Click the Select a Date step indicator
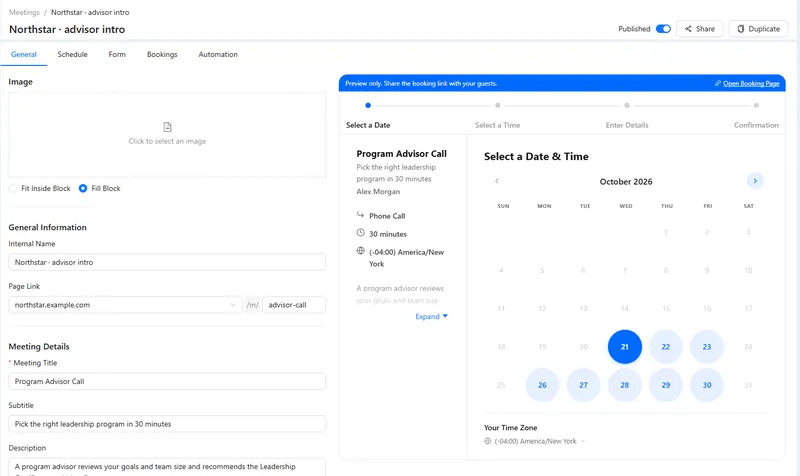The height and width of the screenshot is (476, 800). coord(368,105)
